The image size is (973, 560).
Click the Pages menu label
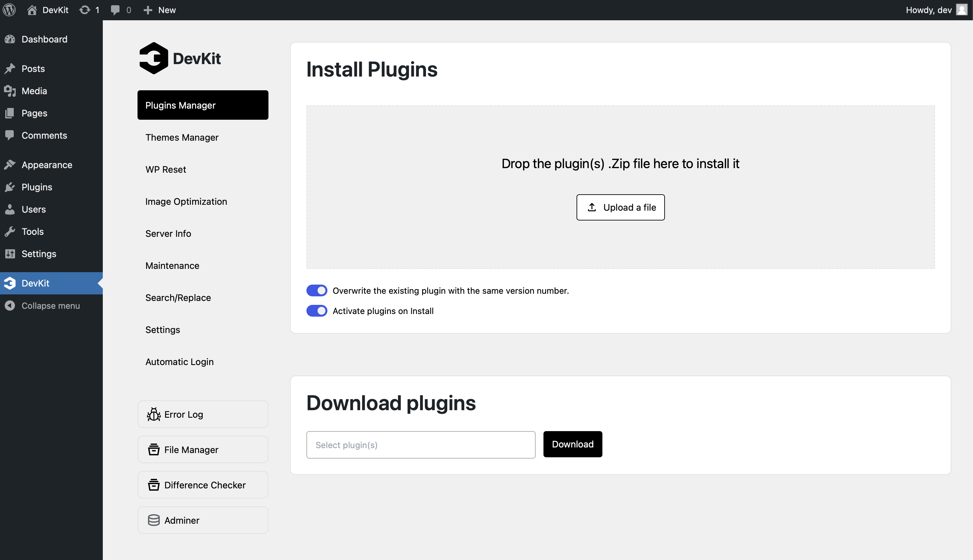pos(34,113)
